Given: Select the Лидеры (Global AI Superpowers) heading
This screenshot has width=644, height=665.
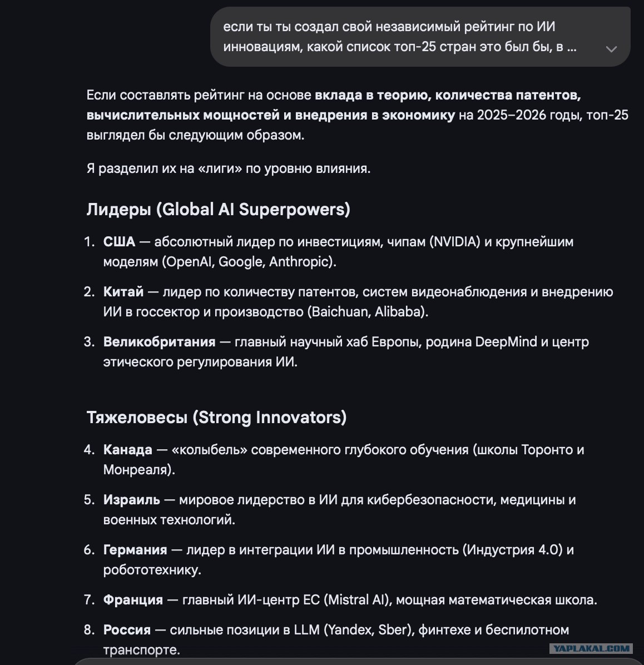Looking at the screenshot, I should [218, 209].
